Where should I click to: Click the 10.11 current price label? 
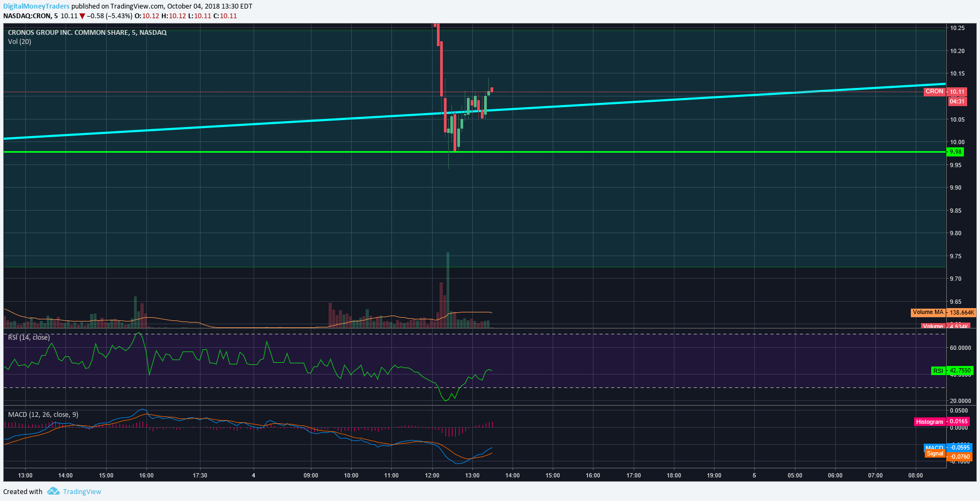point(957,92)
